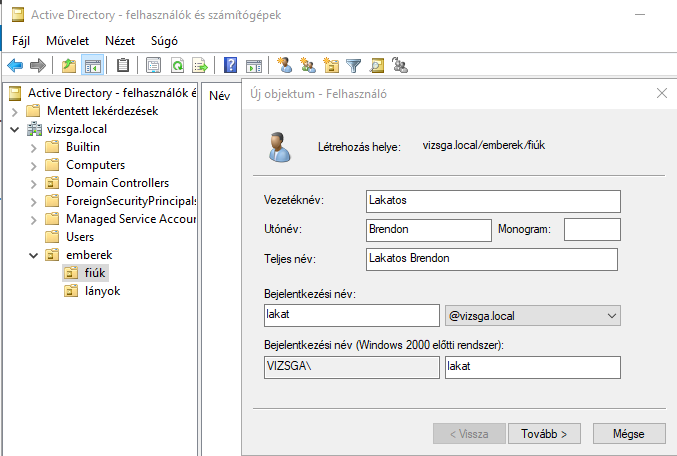
Task: Click the create new user toolbar icon
Action: tap(284, 66)
